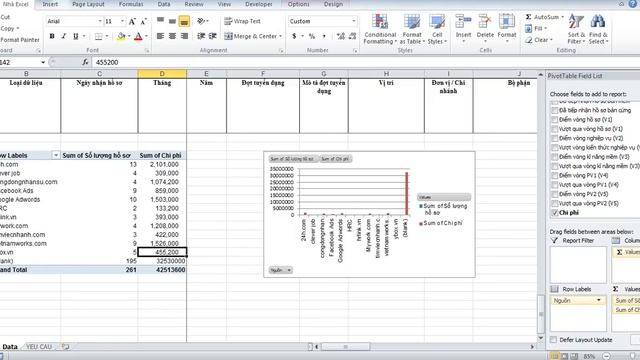The width and height of the screenshot is (640, 360).
Task: Open Row Labels filter dropdown in pivot table
Action: click(x=56, y=156)
